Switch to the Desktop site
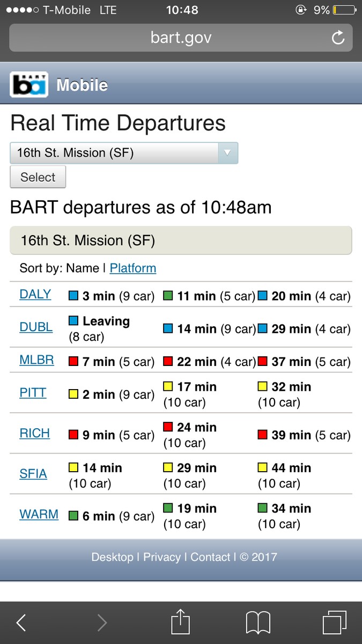Image resolution: width=362 pixels, height=644 pixels. coord(113,557)
